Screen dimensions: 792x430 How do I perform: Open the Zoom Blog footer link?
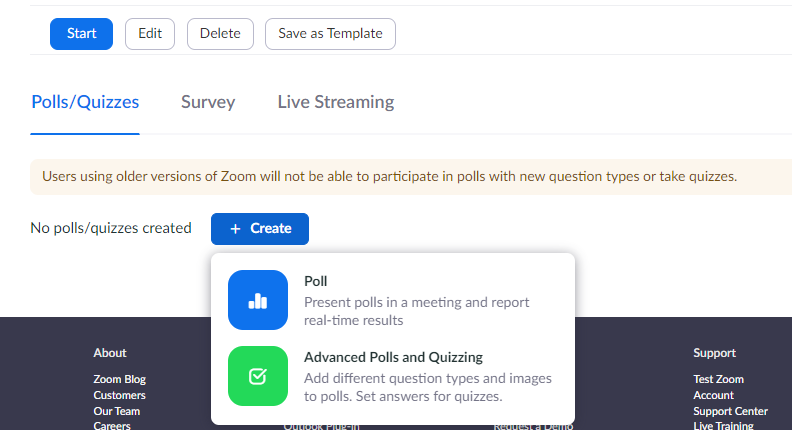click(x=119, y=380)
